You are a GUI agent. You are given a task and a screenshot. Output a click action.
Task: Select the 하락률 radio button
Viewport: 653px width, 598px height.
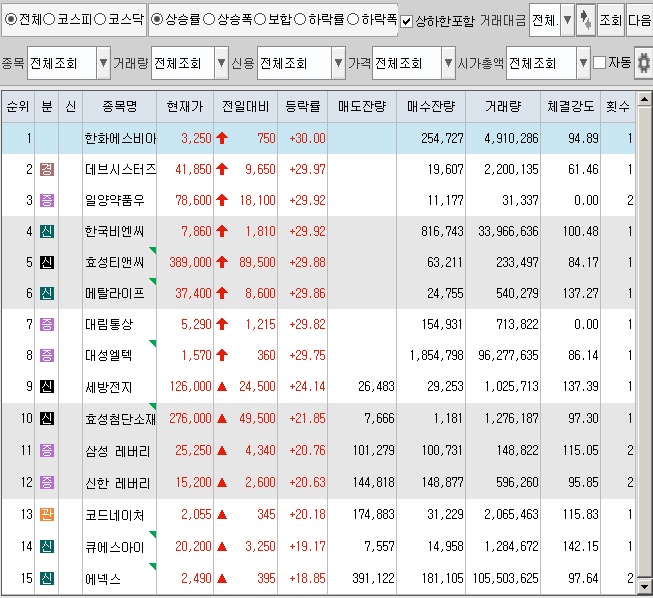click(x=300, y=20)
